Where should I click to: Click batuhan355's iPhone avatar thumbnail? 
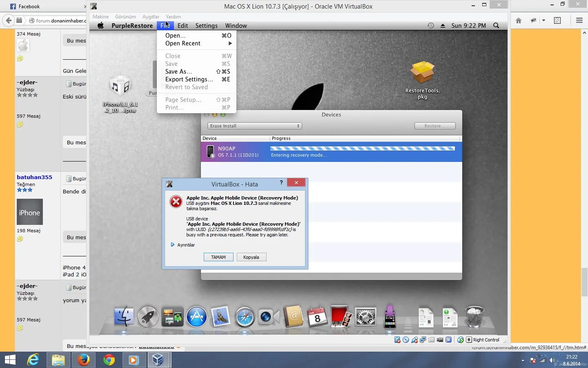pyautogui.click(x=29, y=212)
